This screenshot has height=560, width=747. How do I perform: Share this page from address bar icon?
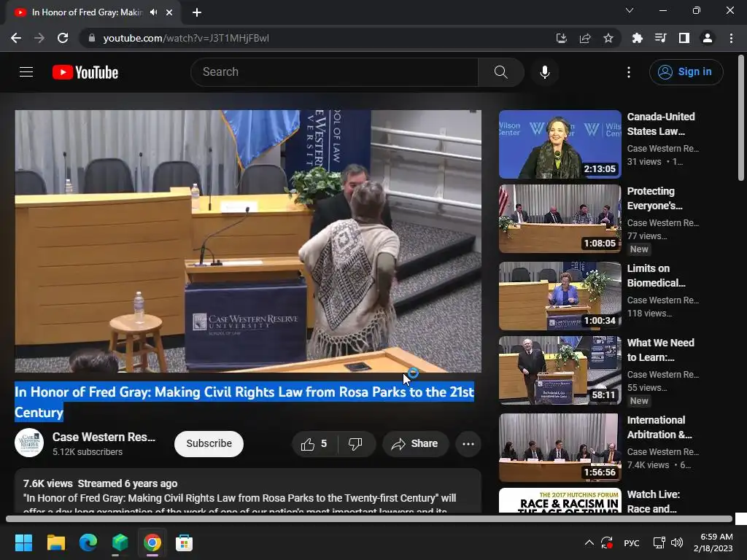[x=584, y=38]
